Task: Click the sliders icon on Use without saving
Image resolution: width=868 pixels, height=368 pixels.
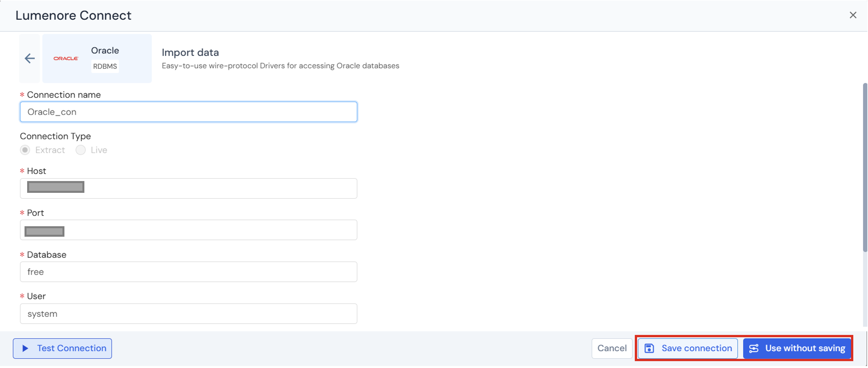Action: tap(754, 348)
